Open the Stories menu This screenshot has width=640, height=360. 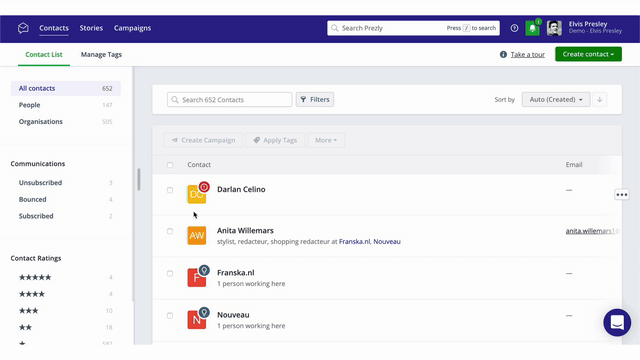[91, 28]
